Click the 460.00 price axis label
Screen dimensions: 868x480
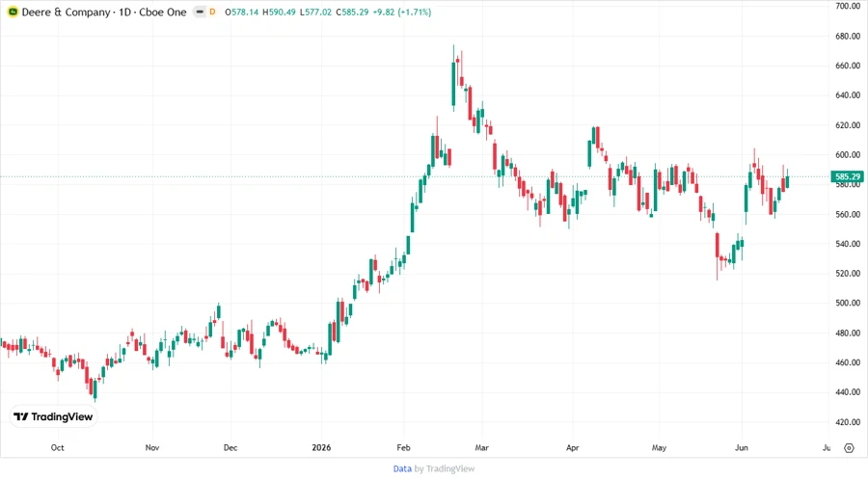click(x=848, y=362)
